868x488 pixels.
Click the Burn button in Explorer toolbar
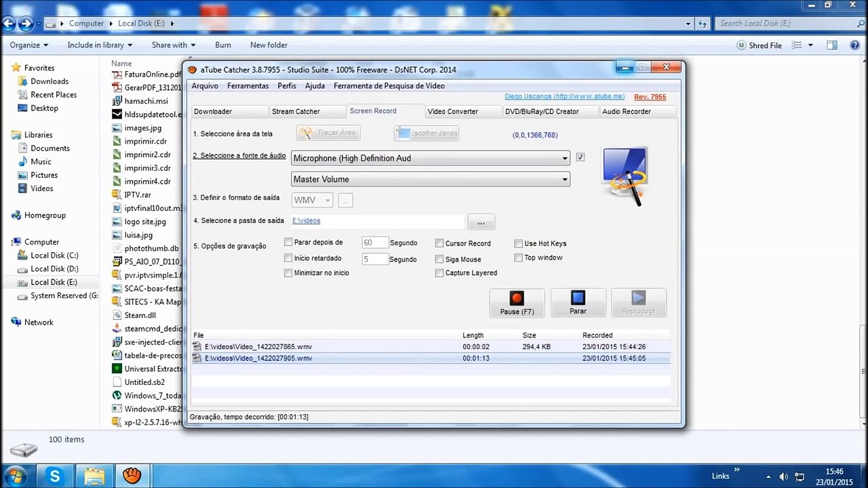223,45
